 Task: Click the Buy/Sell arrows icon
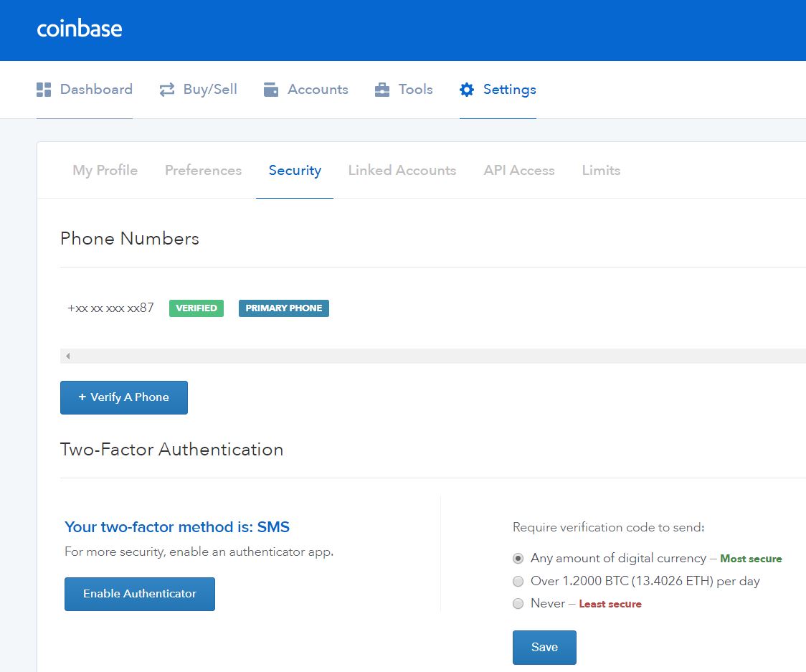point(166,90)
